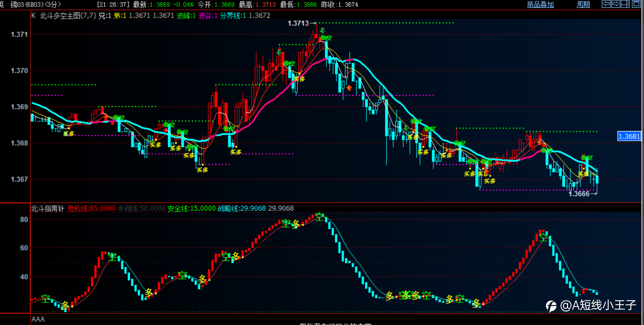Click the 战略线 legend label
644x325 pixels.
[x=228, y=209]
